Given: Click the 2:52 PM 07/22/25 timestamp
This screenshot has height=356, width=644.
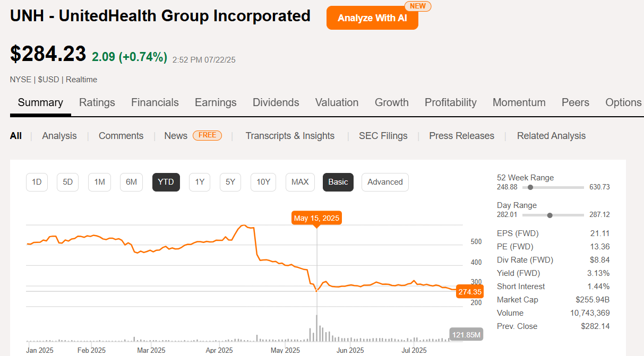Looking at the screenshot, I should [204, 60].
